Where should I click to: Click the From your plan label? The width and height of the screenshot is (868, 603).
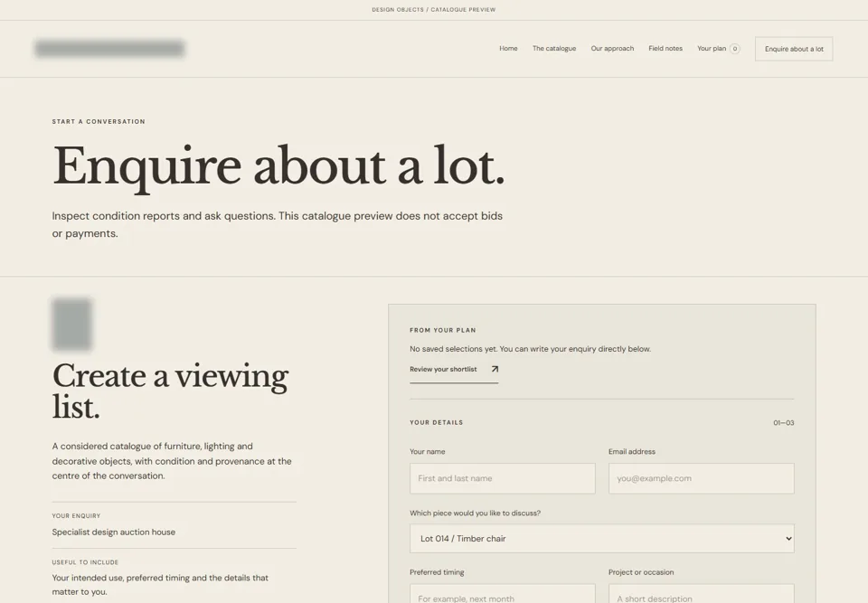442,330
